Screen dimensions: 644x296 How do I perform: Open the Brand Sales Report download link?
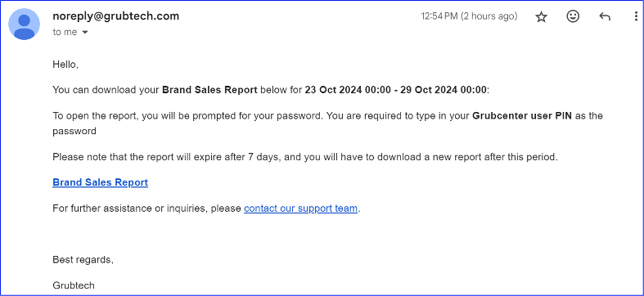[x=100, y=182]
